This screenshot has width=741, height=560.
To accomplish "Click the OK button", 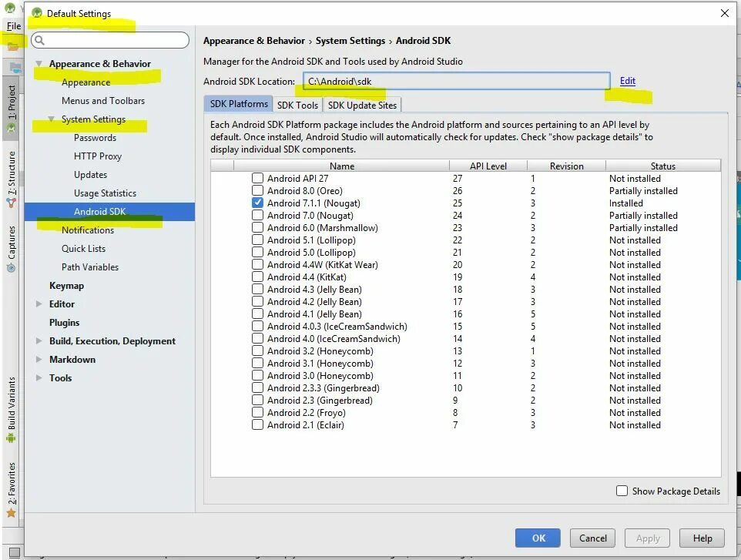I will click(538, 538).
